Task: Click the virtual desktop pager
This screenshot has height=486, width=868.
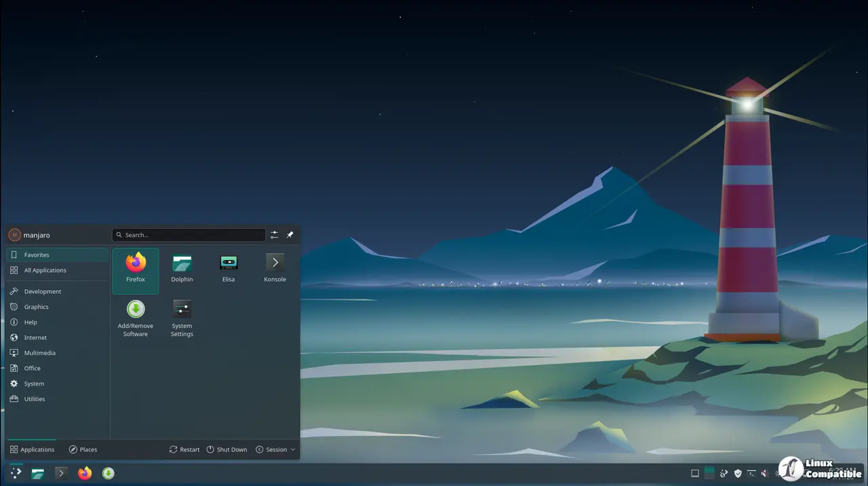Action: (x=709, y=473)
